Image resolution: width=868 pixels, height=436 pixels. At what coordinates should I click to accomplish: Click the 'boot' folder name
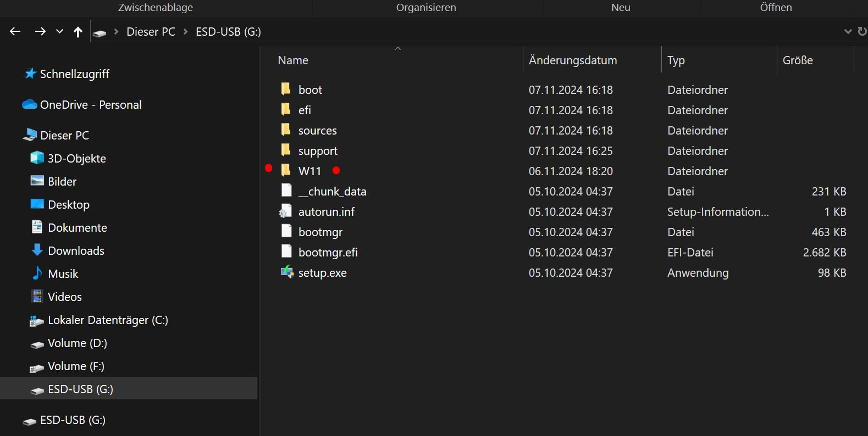coord(310,90)
